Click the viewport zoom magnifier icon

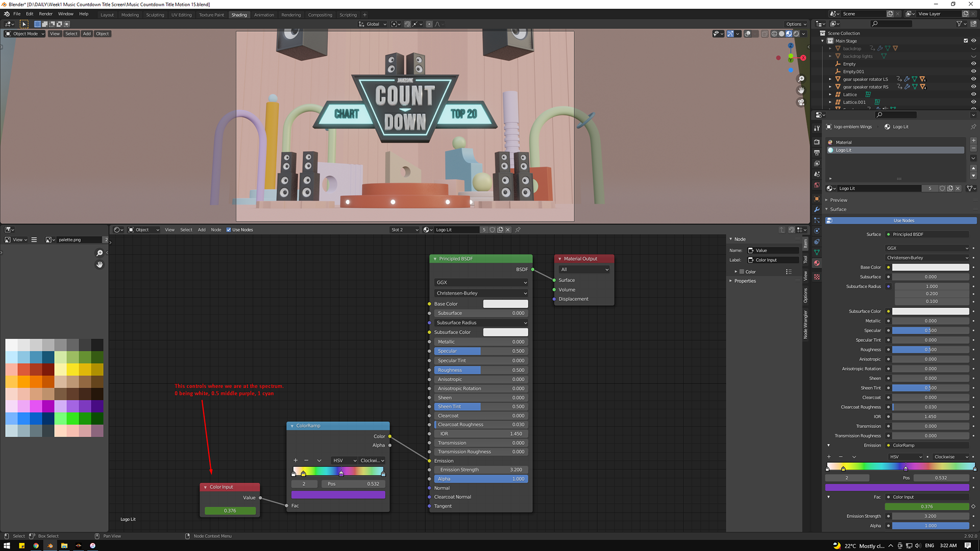(x=801, y=79)
